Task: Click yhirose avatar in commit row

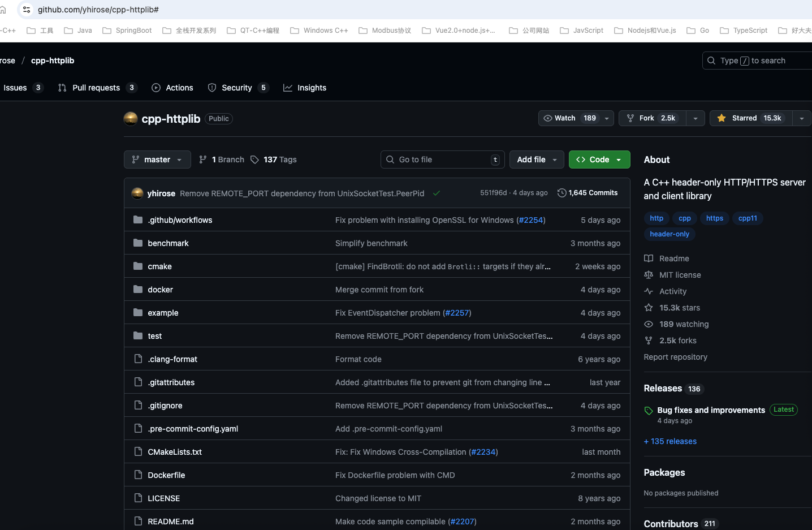Action: click(137, 193)
